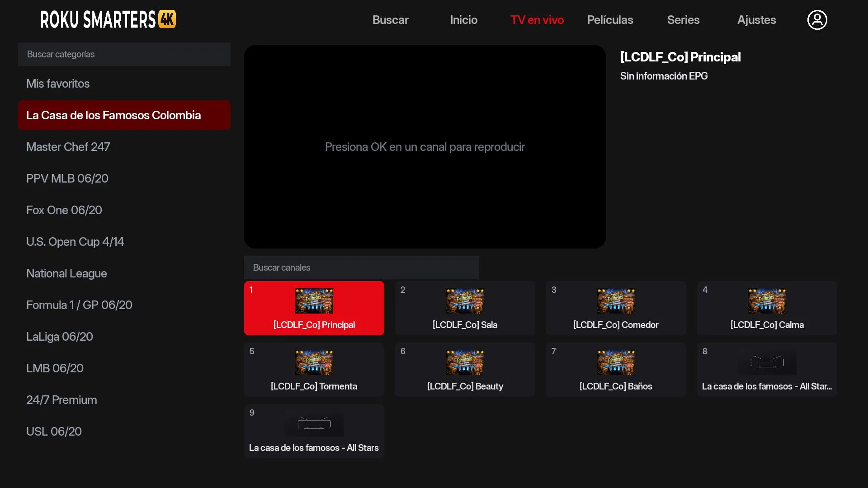Play channel 3 [LCDLF_Co] Comedor
Image resolution: width=868 pixels, height=488 pixels.
(x=616, y=308)
